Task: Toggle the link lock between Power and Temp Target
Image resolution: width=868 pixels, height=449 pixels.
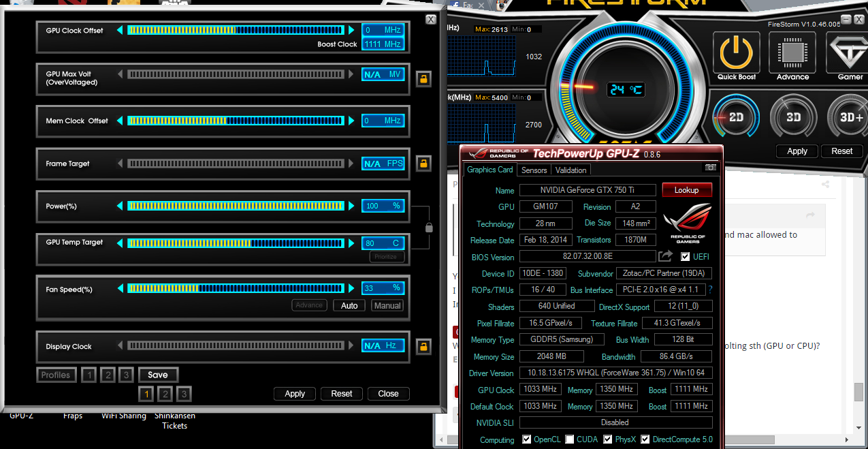Action: click(429, 227)
